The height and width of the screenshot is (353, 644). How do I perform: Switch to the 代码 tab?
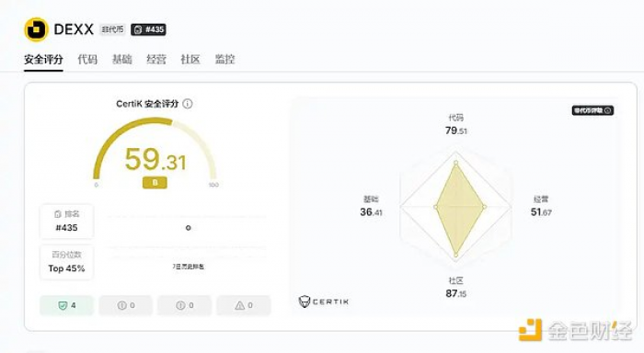point(87,60)
